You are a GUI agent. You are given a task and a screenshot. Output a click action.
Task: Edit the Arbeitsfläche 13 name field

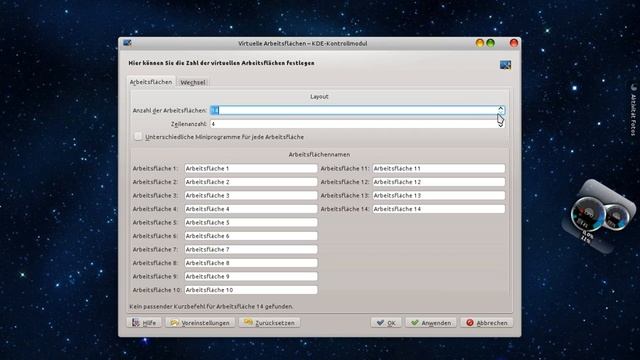click(x=438, y=196)
